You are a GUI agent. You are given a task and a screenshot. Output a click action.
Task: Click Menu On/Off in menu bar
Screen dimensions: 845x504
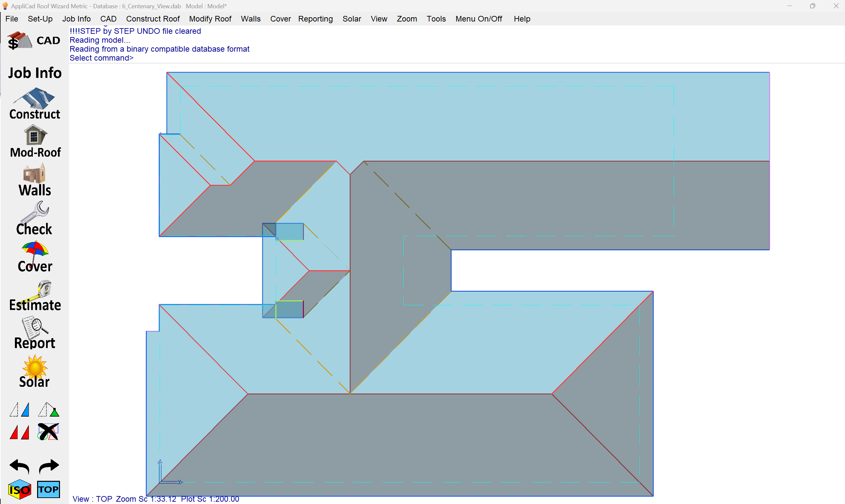click(479, 19)
